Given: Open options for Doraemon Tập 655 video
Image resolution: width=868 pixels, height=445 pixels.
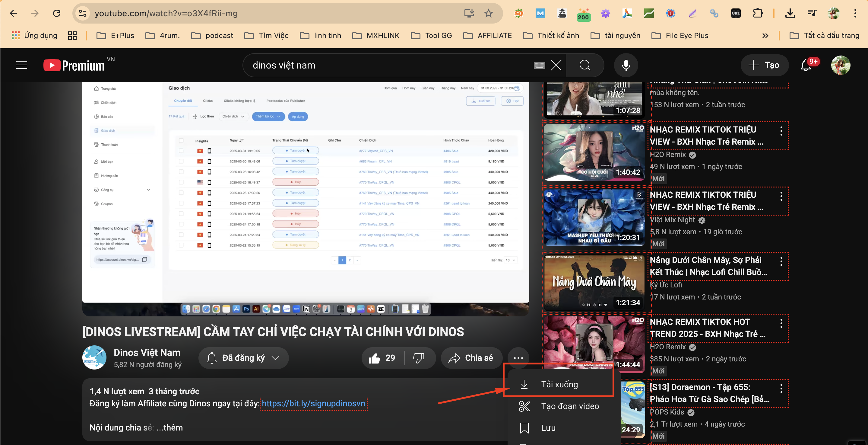Looking at the screenshot, I should coord(781,388).
